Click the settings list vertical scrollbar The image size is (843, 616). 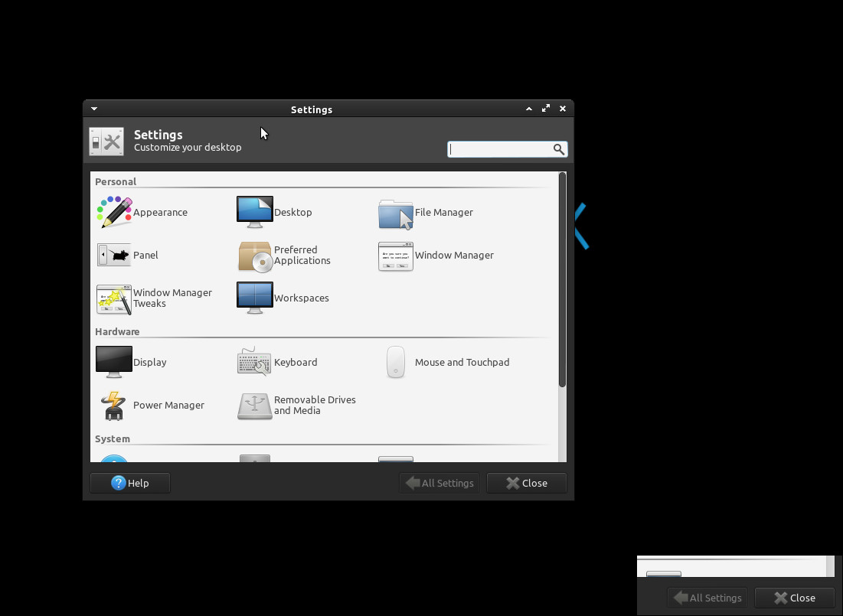(x=563, y=279)
